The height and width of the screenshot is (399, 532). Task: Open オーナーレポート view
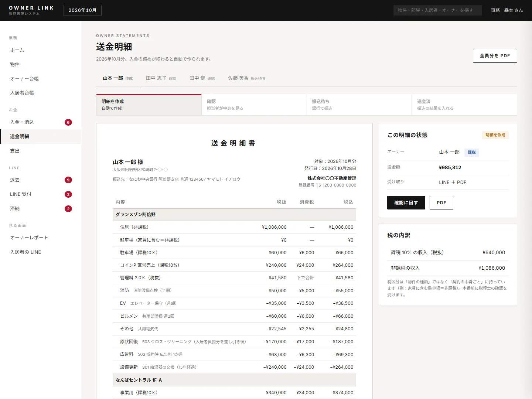tap(41, 238)
